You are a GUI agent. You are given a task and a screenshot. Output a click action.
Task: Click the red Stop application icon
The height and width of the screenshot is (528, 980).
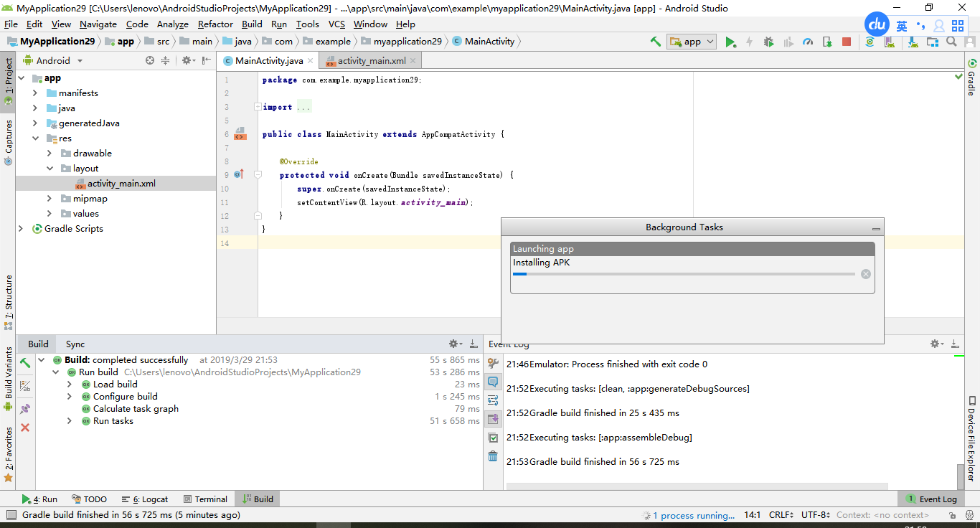(x=847, y=41)
